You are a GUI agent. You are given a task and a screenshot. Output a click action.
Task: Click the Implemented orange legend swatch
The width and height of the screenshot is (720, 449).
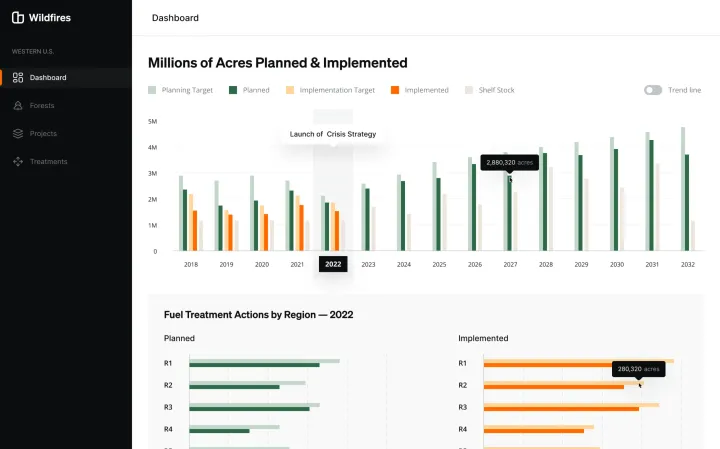click(x=394, y=90)
